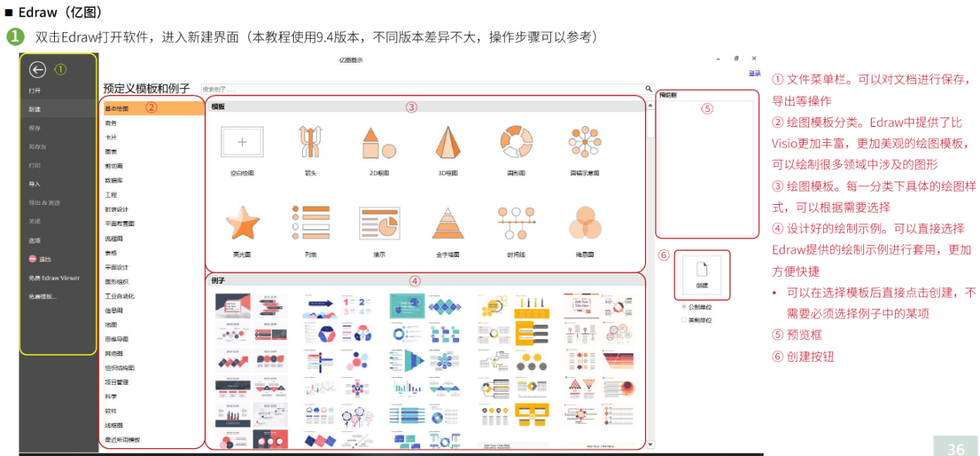Click the search magnifier icon
The width and height of the screenshot is (980, 456).
click(649, 89)
